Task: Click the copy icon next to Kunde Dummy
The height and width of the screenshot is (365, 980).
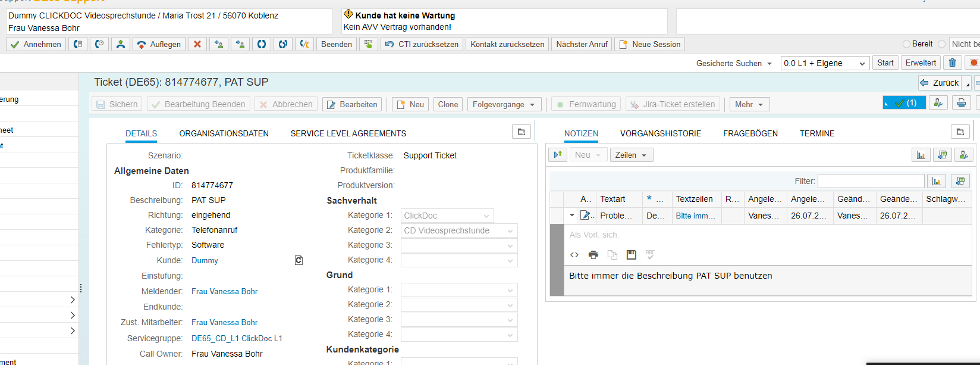Action: point(299,260)
